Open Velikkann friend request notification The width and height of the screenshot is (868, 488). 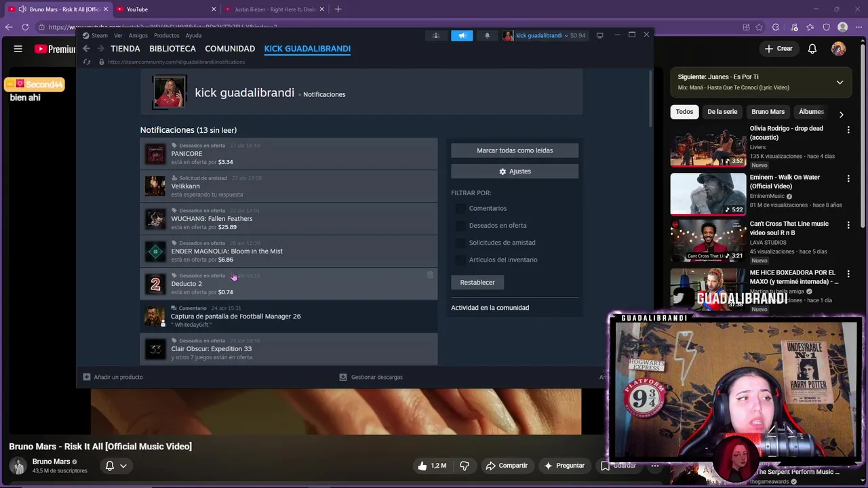289,186
